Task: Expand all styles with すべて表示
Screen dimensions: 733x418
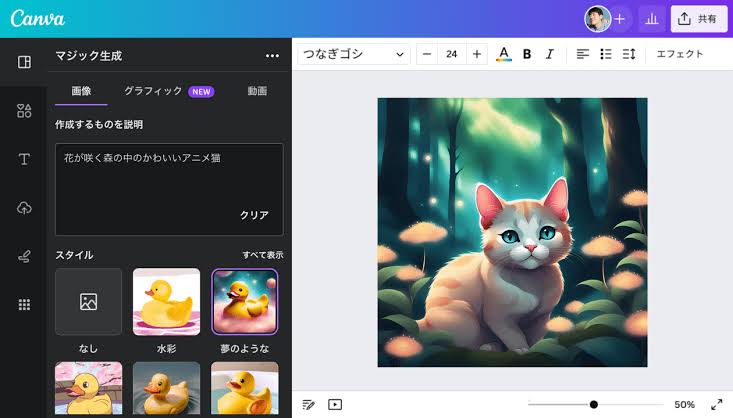Action: (262, 255)
